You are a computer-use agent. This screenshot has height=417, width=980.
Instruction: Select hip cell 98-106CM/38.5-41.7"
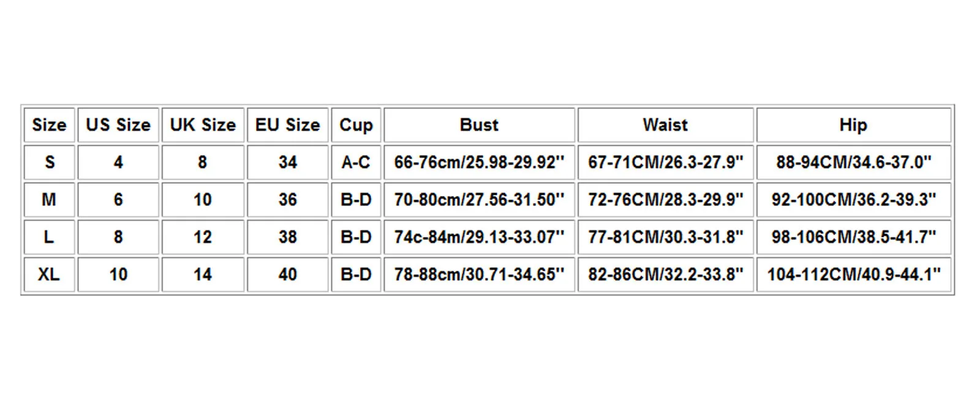pos(853,237)
